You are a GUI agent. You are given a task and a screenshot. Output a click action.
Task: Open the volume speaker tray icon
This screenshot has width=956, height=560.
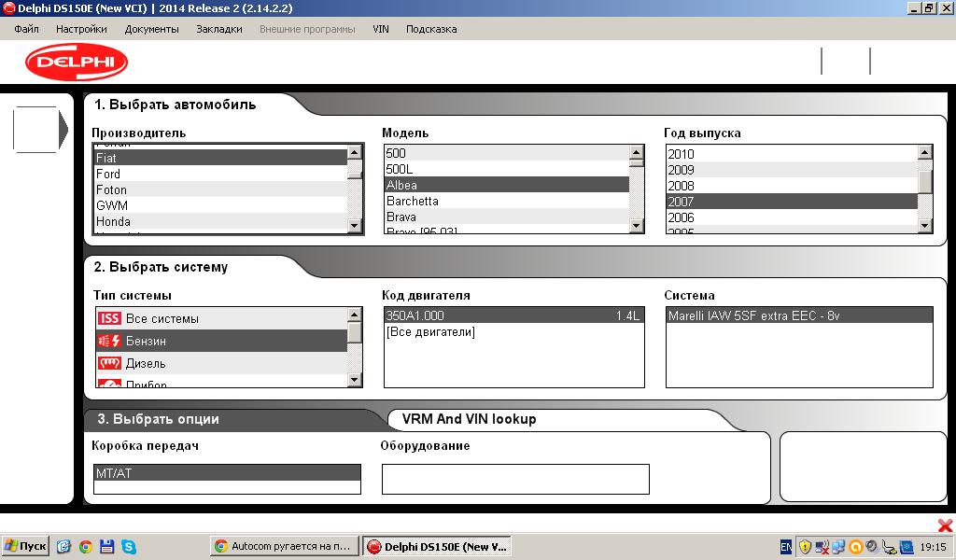point(872,547)
